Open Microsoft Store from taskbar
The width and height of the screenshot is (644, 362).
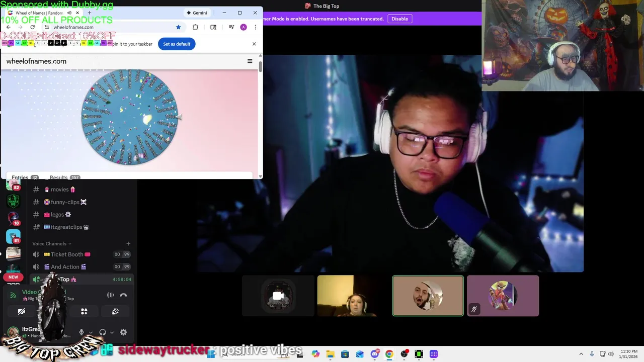coord(345,354)
